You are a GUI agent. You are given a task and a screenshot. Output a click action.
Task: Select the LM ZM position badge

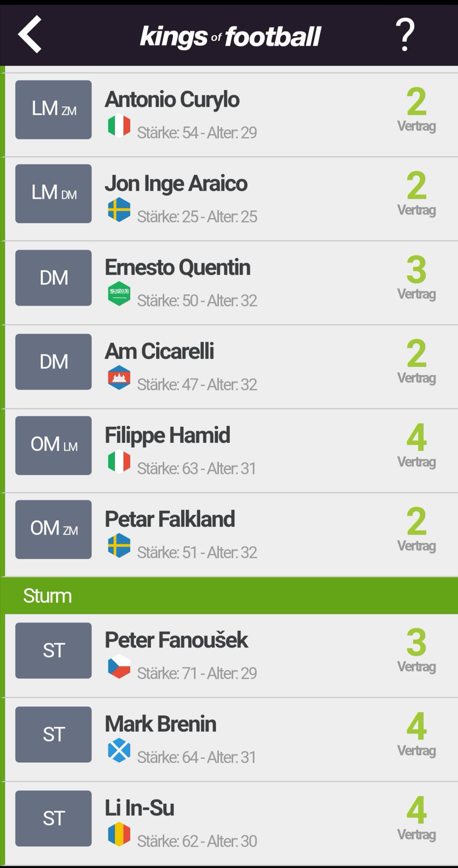tap(53, 110)
